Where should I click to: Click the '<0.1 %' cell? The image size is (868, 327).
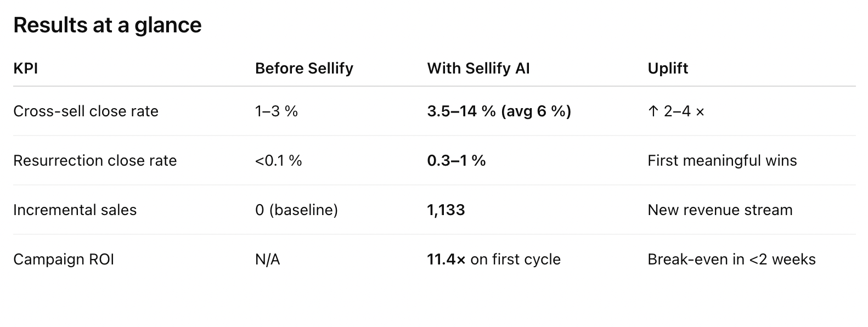(x=279, y=161)
